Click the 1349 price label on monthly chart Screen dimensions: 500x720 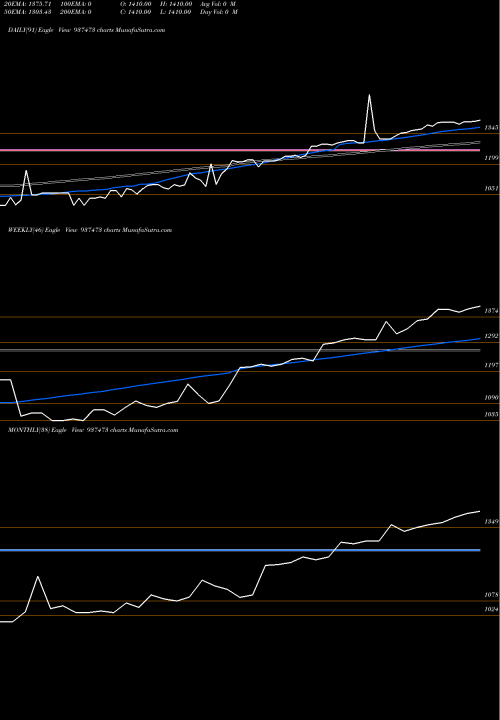click(491, 522)
